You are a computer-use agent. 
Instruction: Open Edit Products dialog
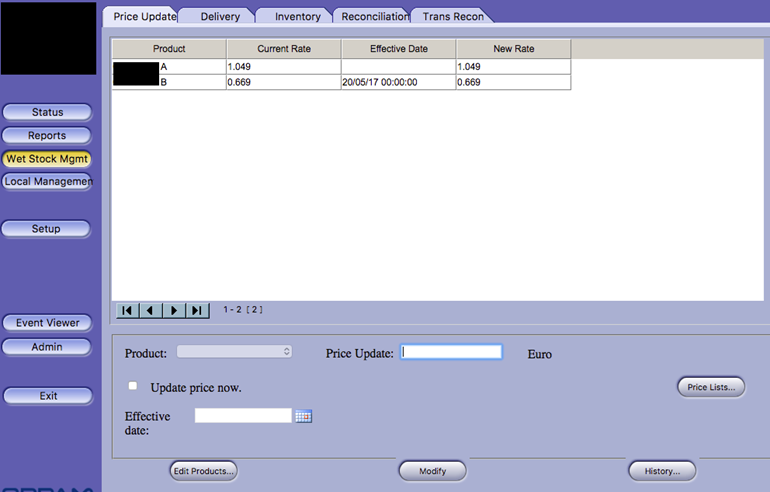point(203,470)
